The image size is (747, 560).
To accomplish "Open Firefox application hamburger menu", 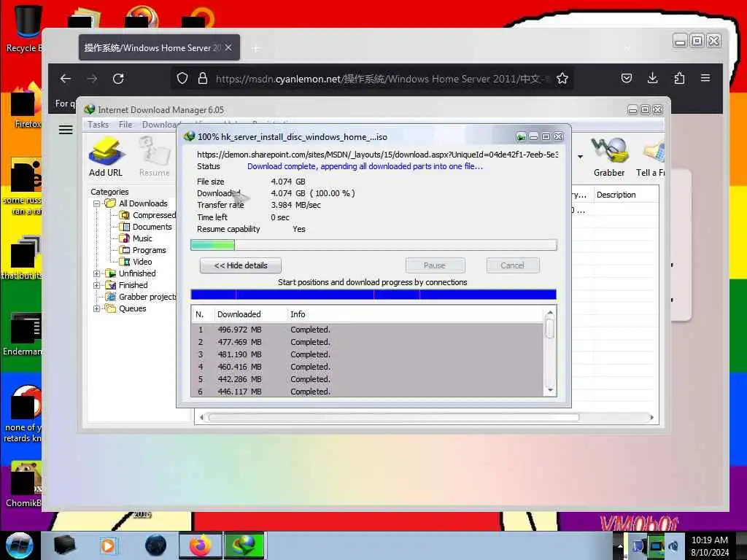I will (705, 78).
